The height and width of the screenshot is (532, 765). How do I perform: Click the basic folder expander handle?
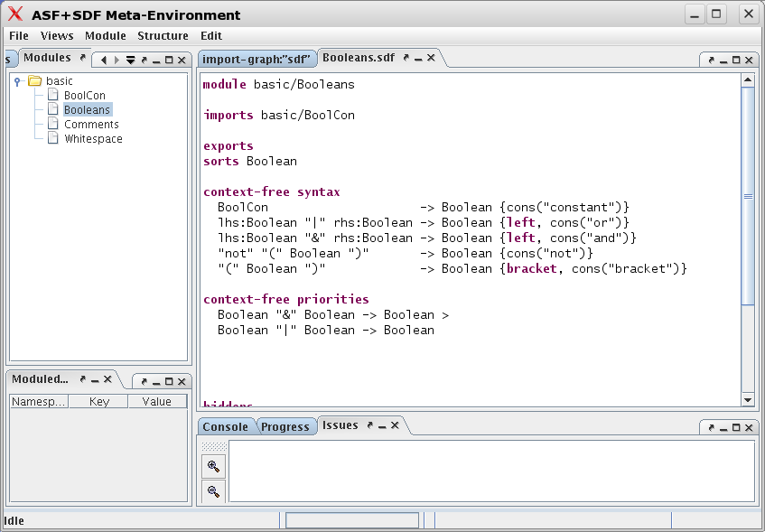17,80
